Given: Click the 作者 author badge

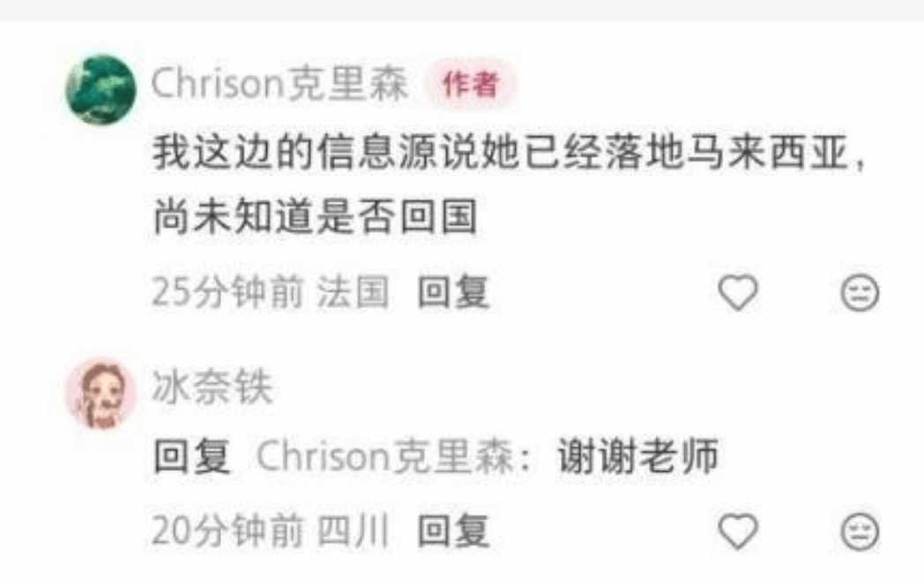Looking at the screenshot, I should point(471,84).
